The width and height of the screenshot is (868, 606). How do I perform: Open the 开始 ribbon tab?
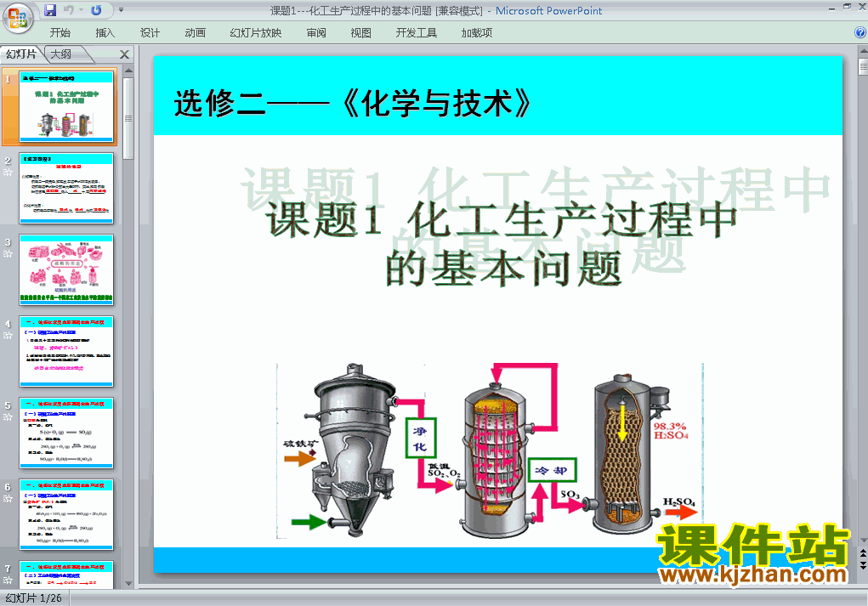click(x=60, y=32)
